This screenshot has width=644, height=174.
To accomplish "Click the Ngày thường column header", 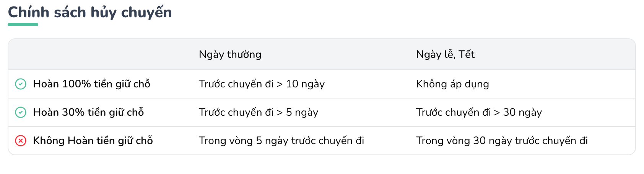I will tap(230, 54).
